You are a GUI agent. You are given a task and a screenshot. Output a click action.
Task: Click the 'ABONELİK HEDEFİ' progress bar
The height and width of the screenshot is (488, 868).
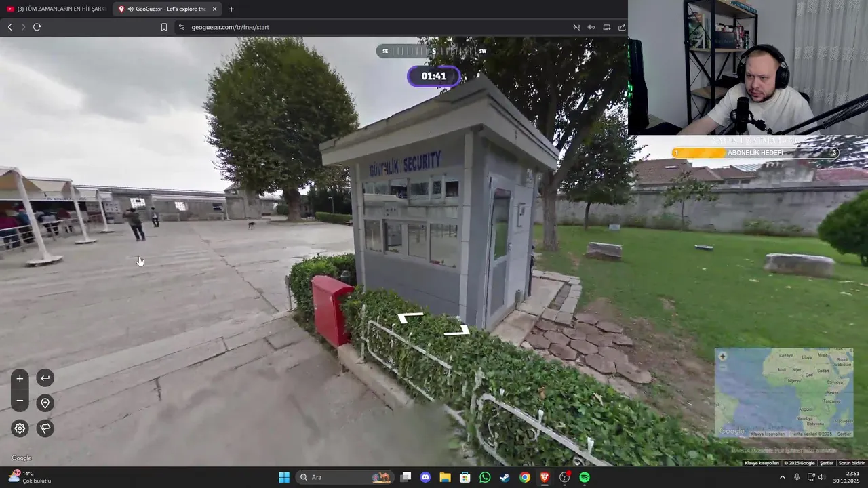pyautogui.click(x=755, y=153)
